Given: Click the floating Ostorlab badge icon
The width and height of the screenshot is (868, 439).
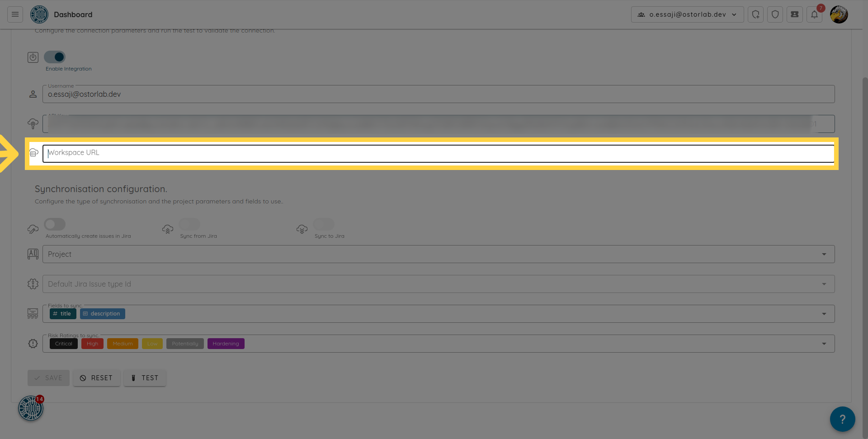Looking at the screenshot, I should click(x=31, y=408).
